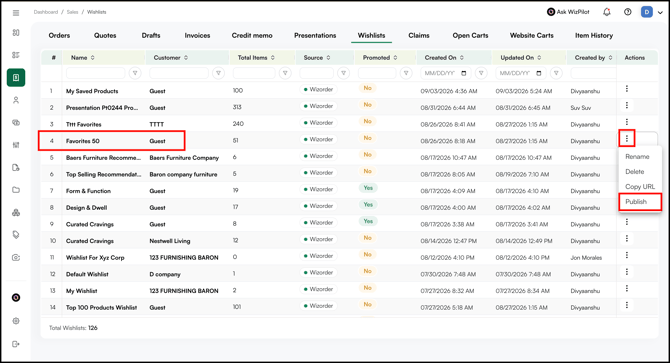670x363 pixels.
Task: Switch to the Drafts tab
Action: coord(151,35)
